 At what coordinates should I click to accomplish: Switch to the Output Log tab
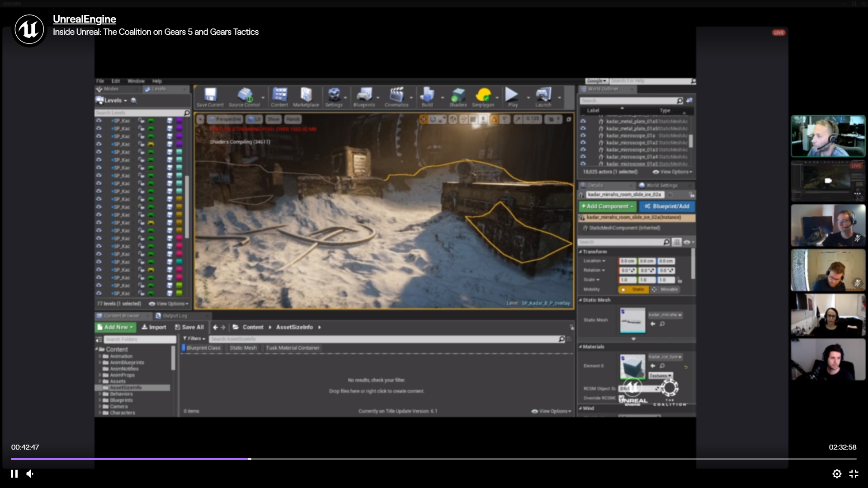click(x=175, y=316)
